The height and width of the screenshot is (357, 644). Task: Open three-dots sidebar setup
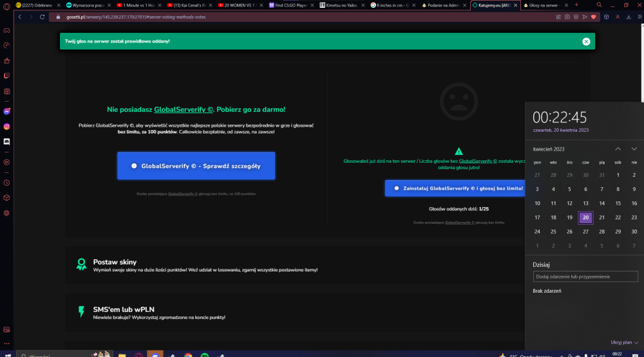[x=6, y=343]
